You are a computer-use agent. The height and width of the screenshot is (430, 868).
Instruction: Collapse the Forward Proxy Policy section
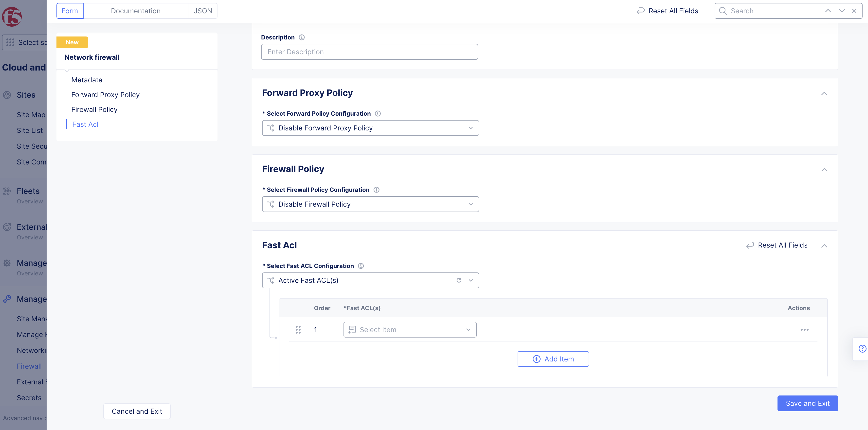824,93
